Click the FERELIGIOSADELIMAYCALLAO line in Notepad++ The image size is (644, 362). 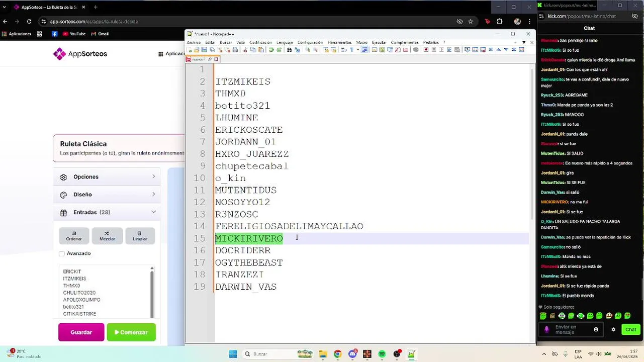(289, 226)
